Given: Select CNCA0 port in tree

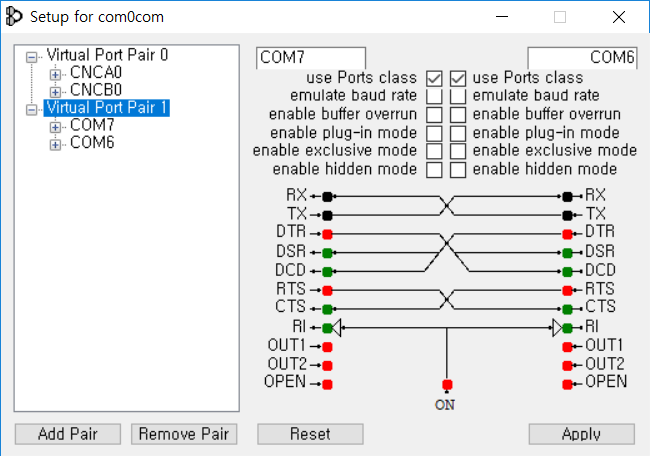Looking at the screenshot, I should 96,73.
